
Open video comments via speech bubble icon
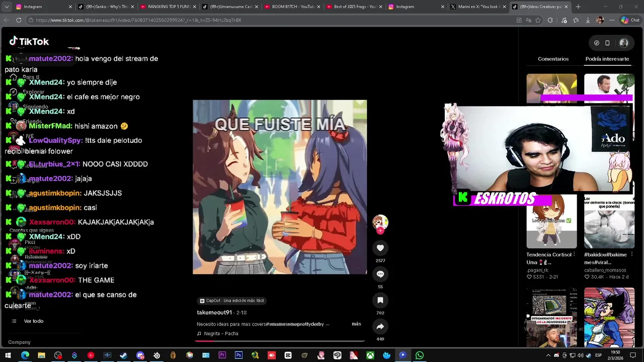coord(380,274)
